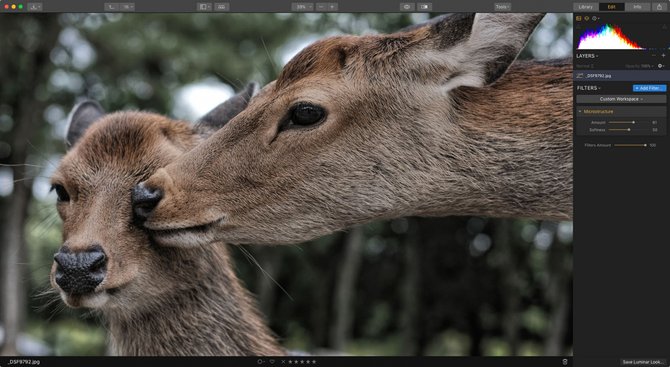Switch to the Library tab

[586, 7]
